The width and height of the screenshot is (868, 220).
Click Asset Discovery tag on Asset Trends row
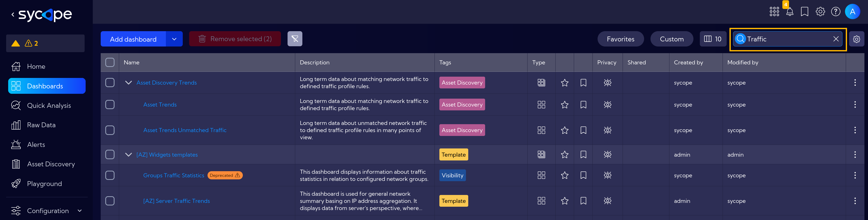click(462, 105)
